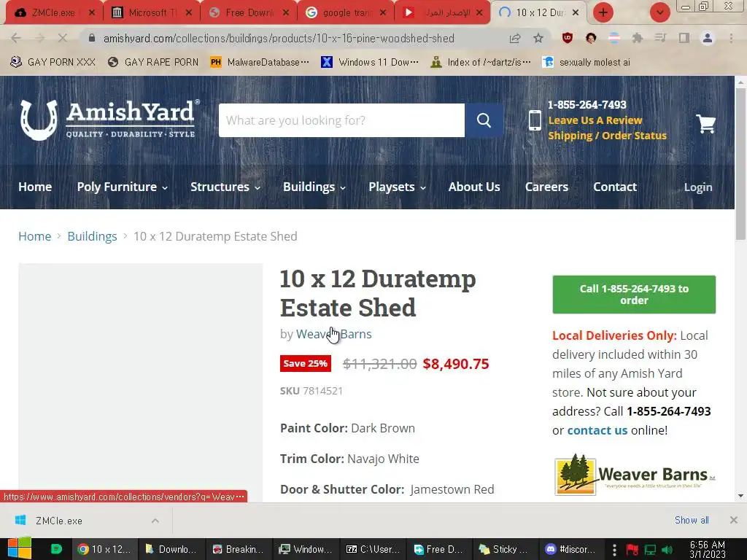Click the volume speaker tray icon
The width and height of the screenshot is (747, 560).
coord(667,550)
